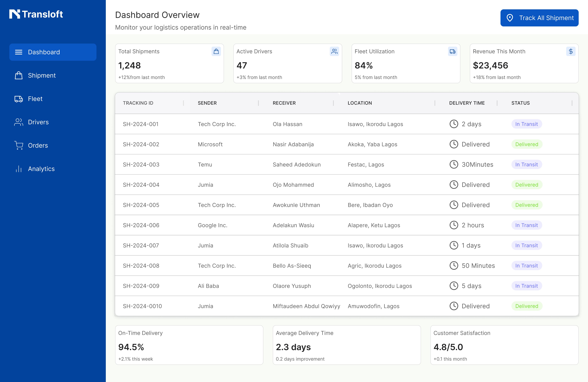Go to Fleet in the sidebar
588x382 pixels.
(35, 99)
